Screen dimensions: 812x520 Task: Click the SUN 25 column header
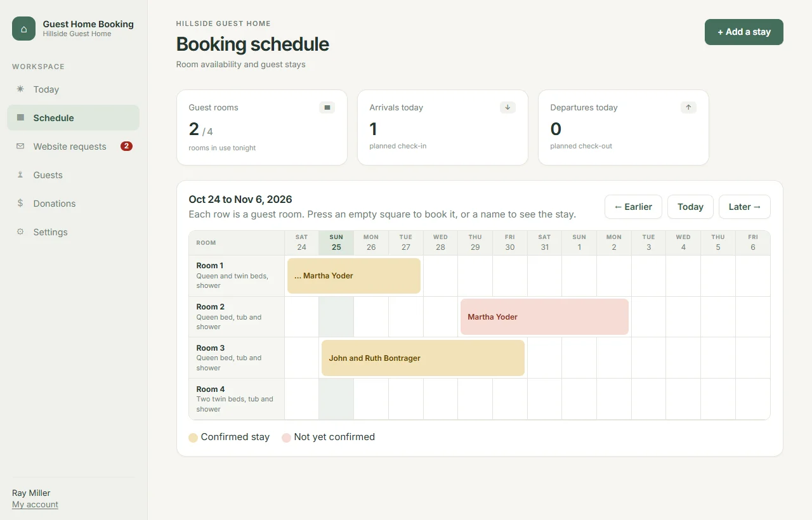pyautogui.click(x=336, y=243)
